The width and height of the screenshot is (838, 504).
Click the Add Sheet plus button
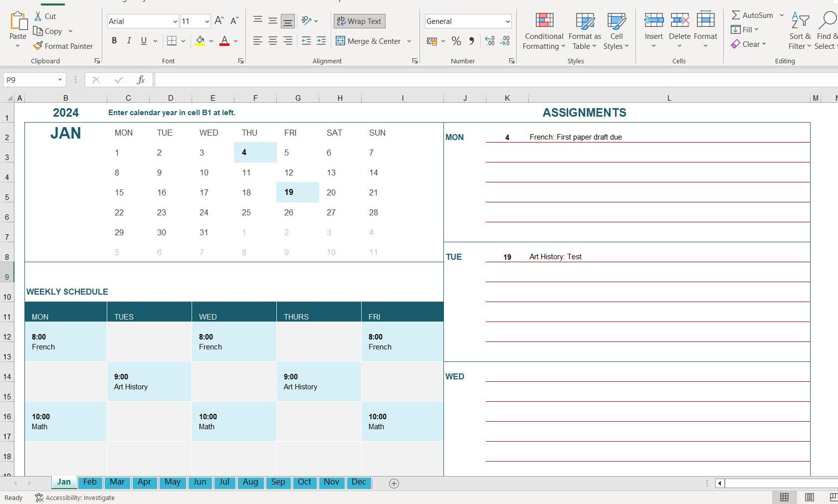click(x=394, y=483)
